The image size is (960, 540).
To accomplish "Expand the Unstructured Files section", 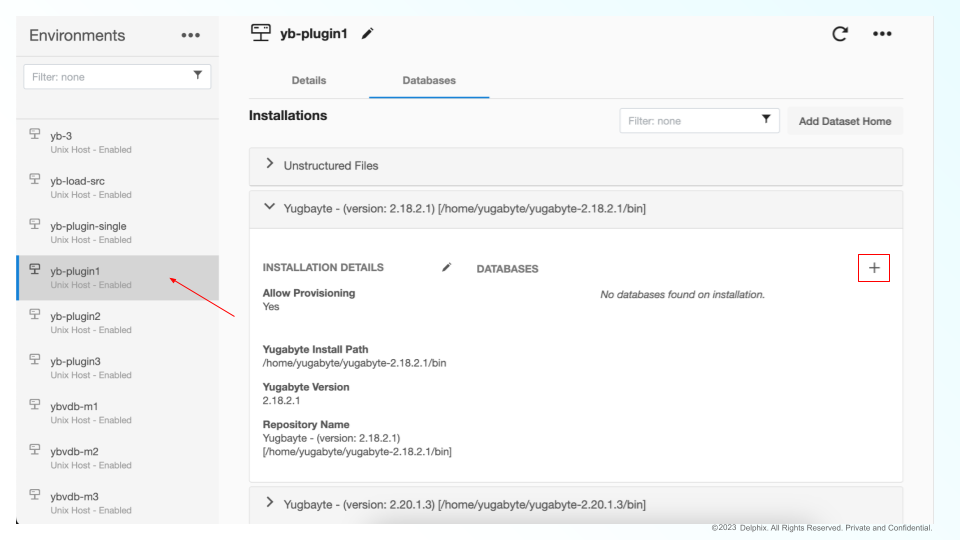I will (269, 165).
